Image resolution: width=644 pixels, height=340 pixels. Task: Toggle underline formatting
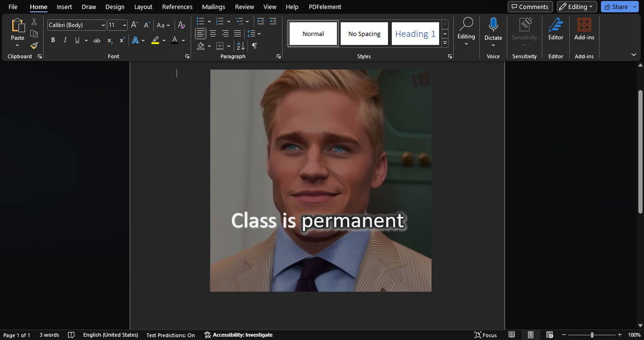click(77, 40)
